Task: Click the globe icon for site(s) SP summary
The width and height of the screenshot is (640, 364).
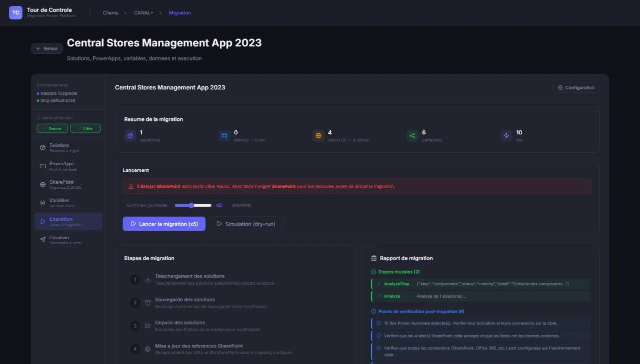Action: click(x=318, y=135)
